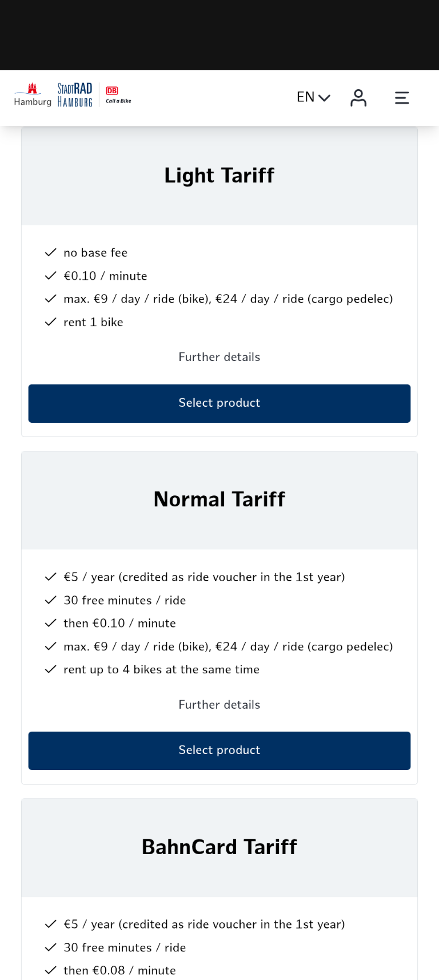
Task: Click checkmark beside "then €0.10 / minute"
Action: click(51, 623)
